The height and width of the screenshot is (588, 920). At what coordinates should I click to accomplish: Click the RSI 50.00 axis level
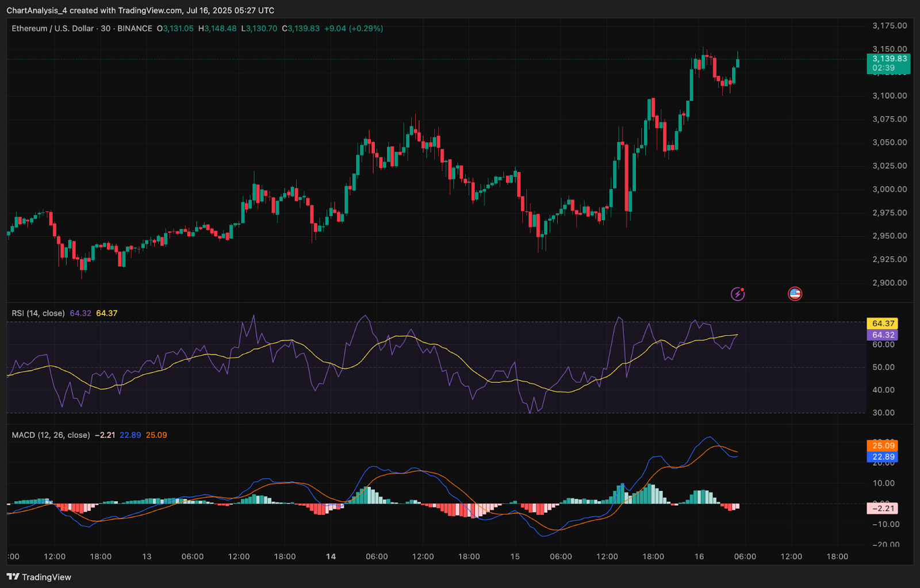(x=883, y=367)
